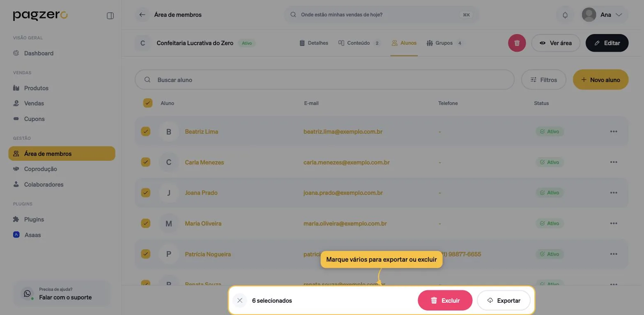Screen dimensions: 644x315
Task: Switch to the Grupos tab
Action: [445, 43]
